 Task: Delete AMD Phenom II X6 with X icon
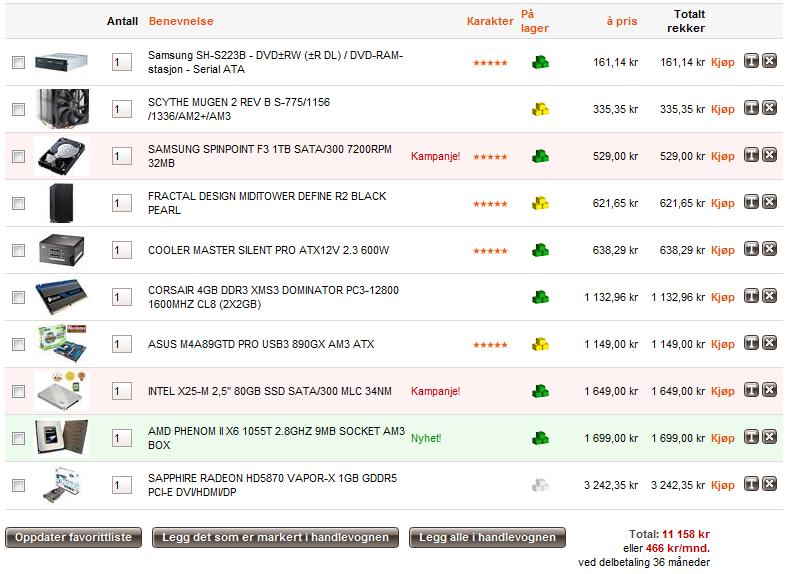tap(769, 437)
